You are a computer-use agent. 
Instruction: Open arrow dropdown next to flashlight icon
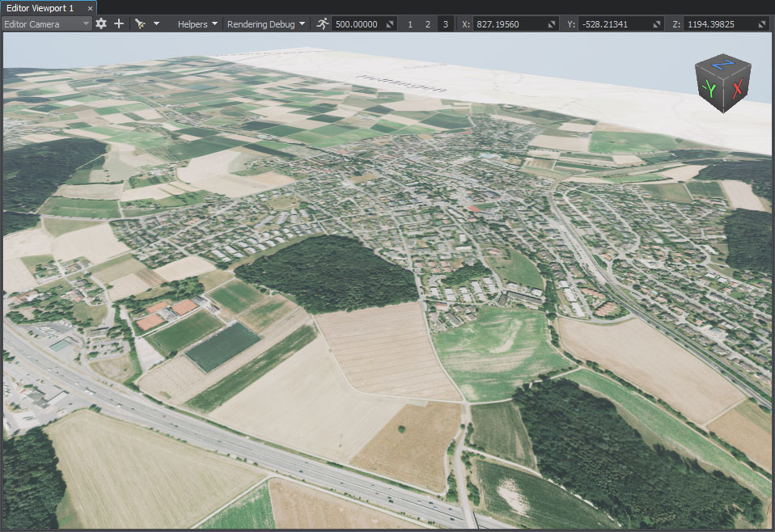(156, 24)
